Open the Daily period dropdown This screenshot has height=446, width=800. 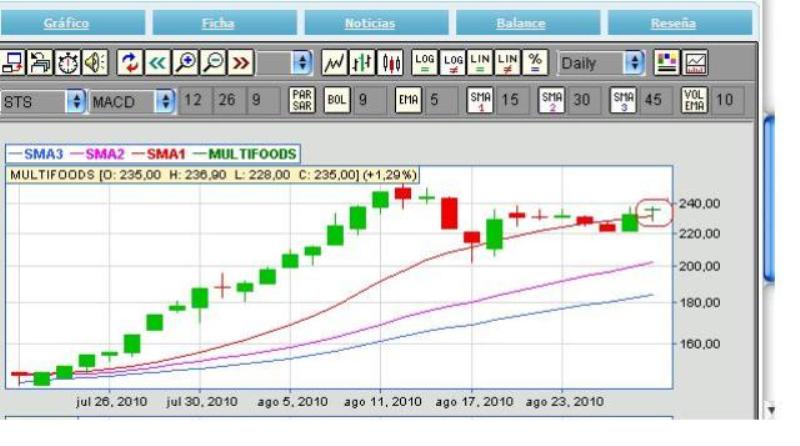coord(601,63)
